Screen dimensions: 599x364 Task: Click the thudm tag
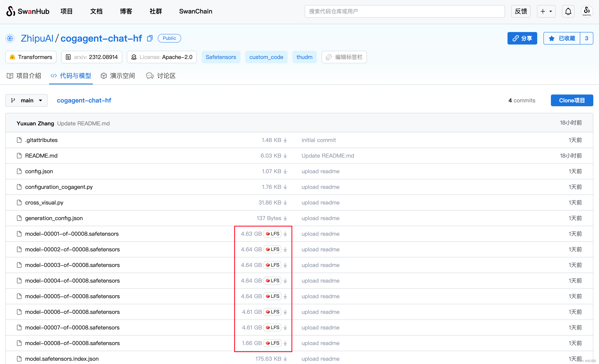coord(304,57)
